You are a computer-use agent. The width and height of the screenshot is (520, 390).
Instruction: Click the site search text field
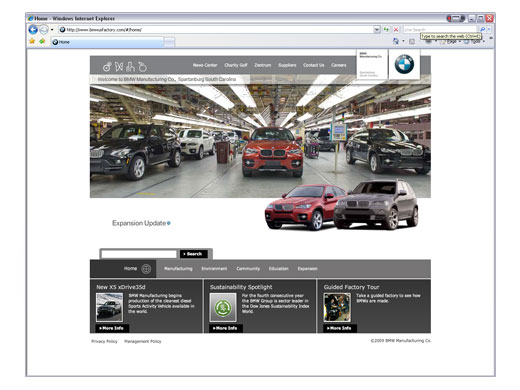point(139,254)
